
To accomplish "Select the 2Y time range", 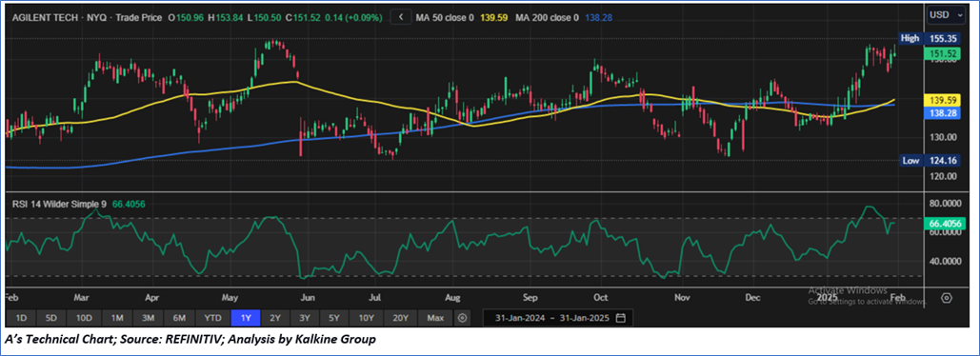I will coord(275,318).
